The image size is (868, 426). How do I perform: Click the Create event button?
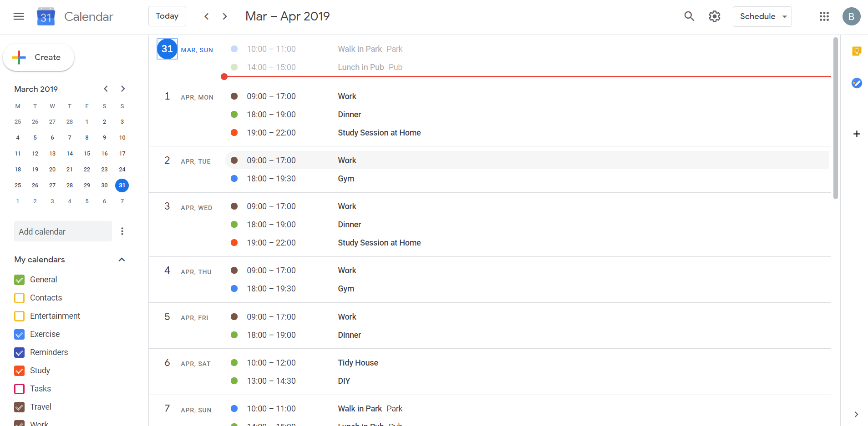point(39,57)
